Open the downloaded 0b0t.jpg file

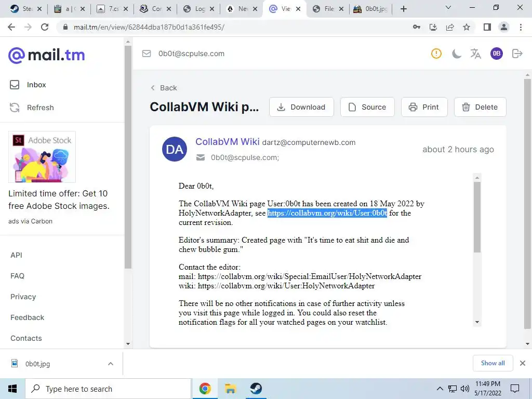pos(37,364)
